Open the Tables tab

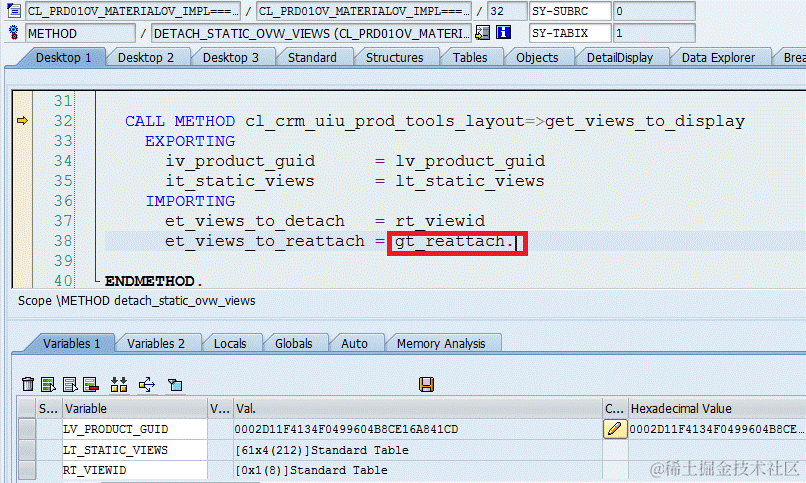(x=470, y=58)
